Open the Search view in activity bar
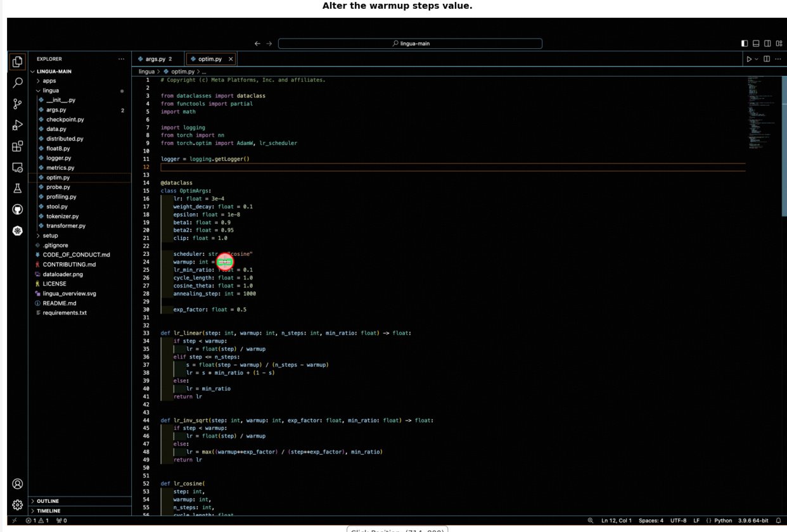Image resolution: width=787 pixels, height=532 pixels. click(18, 83)
